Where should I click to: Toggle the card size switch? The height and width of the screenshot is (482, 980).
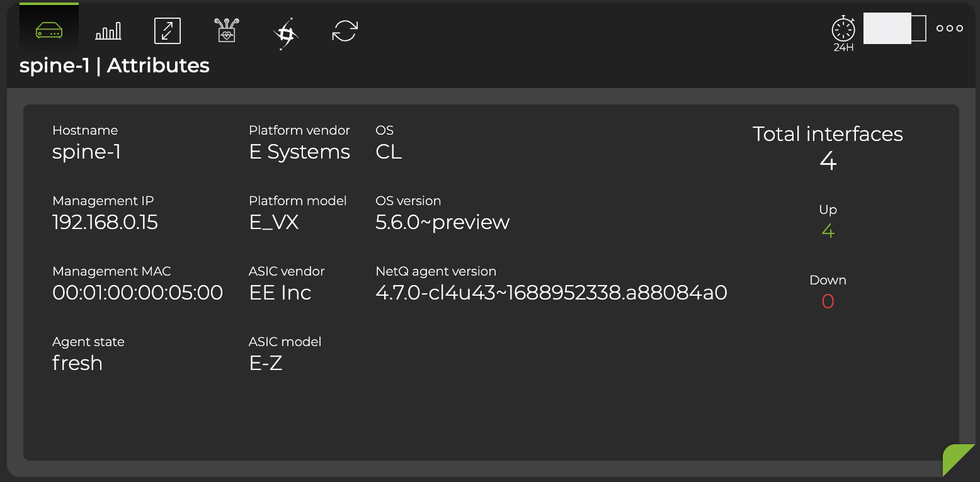coord(894,28)
